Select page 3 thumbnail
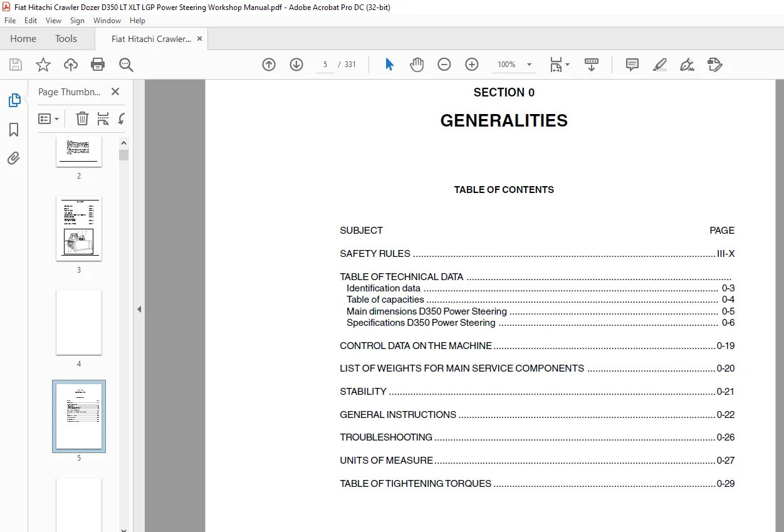The height and width of the screenshot is (532, 784). tap(79, 229)
